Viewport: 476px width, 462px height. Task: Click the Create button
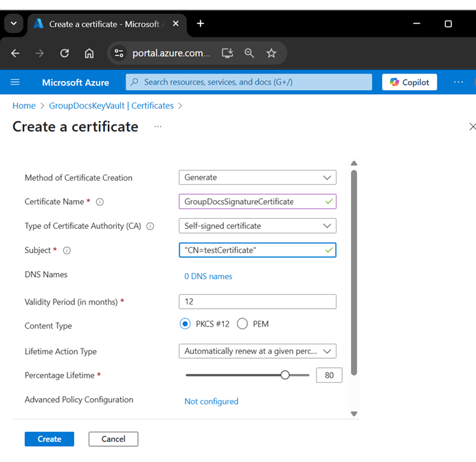tap(49, 439)
